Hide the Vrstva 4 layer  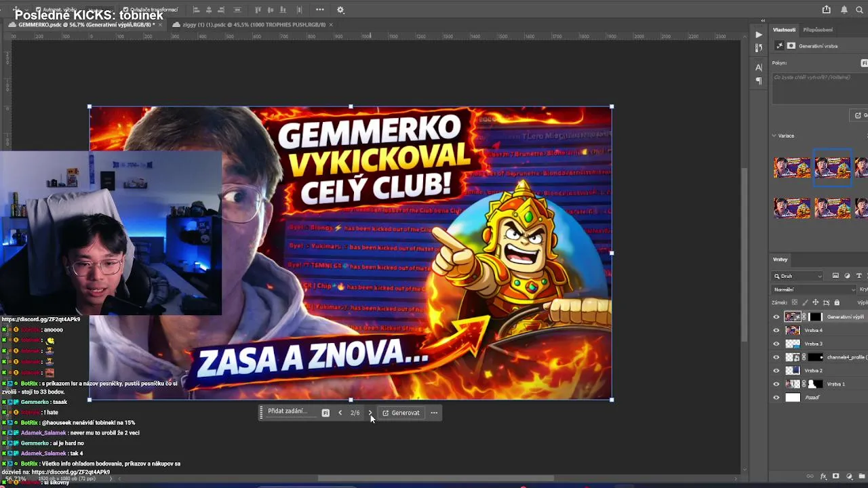coord(776,330)
